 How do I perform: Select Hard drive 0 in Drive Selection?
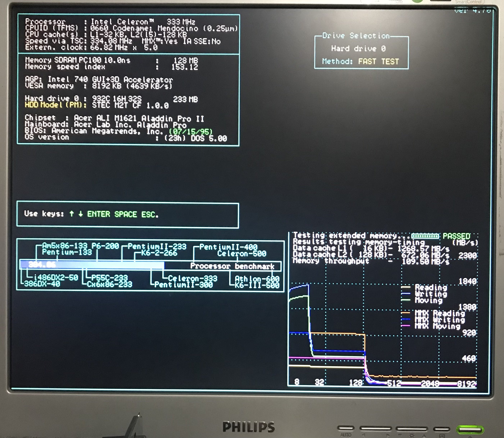coord(358,49)
